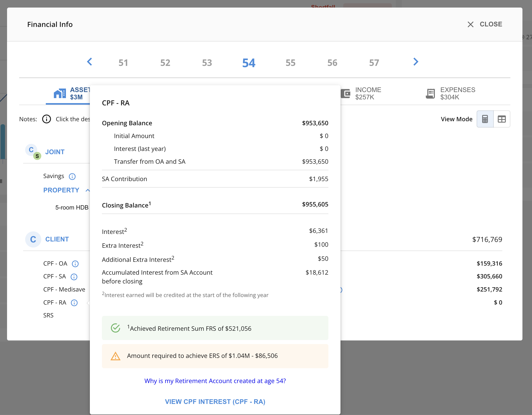Select age 55 in the timeline
The image size is (532, 415).
[290, 63]
